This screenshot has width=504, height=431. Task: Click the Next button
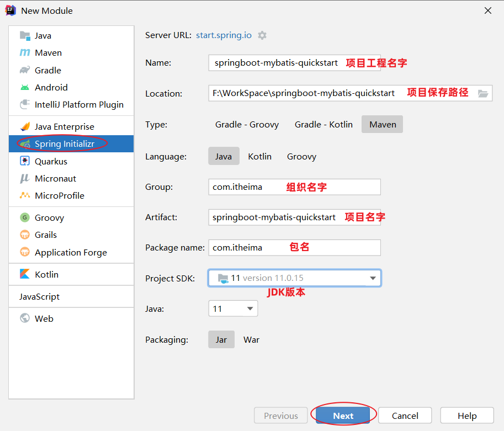click(x=343, y=416)
